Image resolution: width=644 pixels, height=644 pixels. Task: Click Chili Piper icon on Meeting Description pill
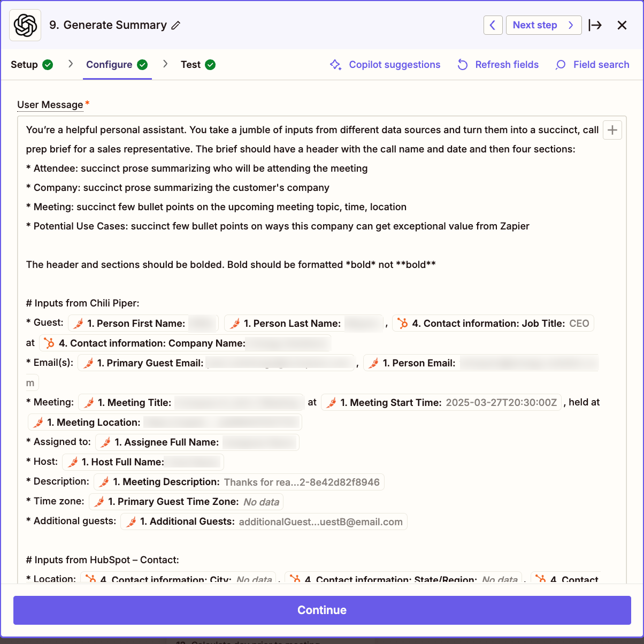[x=103, y=482]
